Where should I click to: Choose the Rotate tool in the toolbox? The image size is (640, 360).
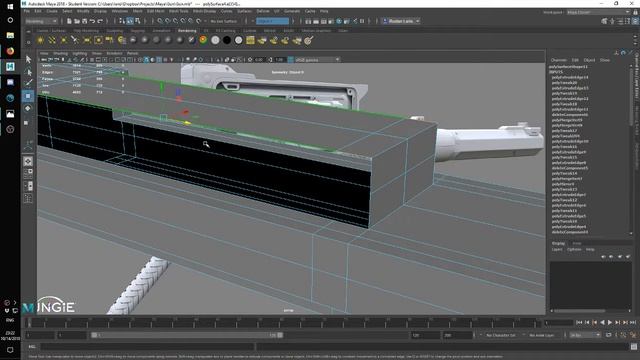tap(28, 108)
